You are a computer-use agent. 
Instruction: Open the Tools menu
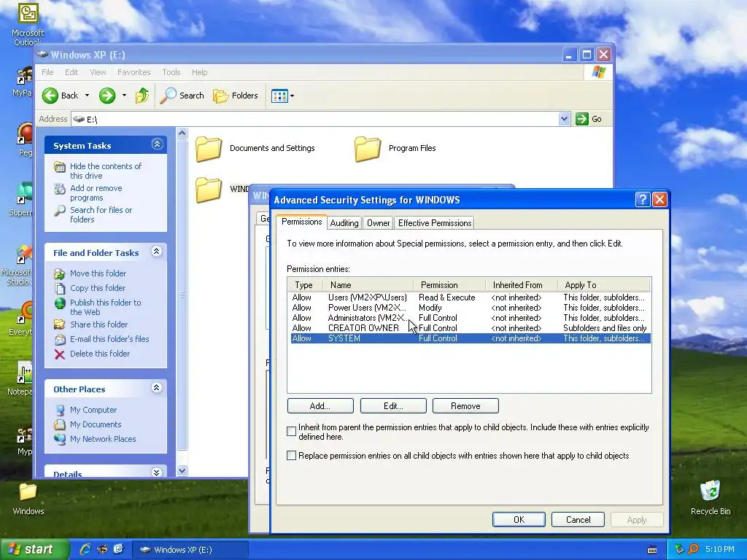171,72
